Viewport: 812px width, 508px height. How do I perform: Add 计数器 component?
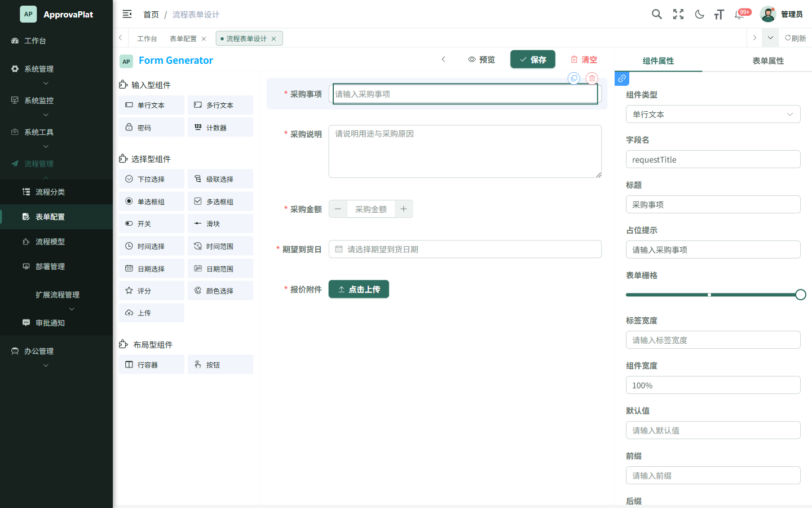pyautogui.click(x=220, y=128)
